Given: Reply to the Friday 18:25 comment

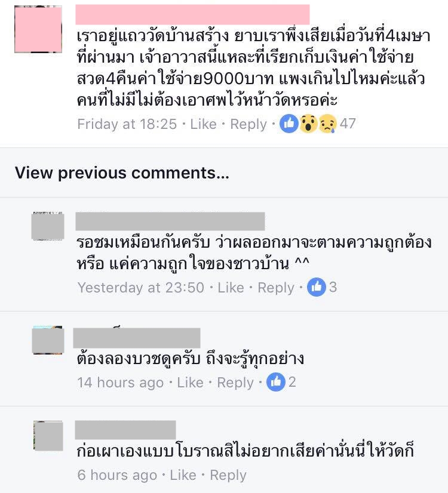Looking at the screenshot, I should [x=248, y=125].
